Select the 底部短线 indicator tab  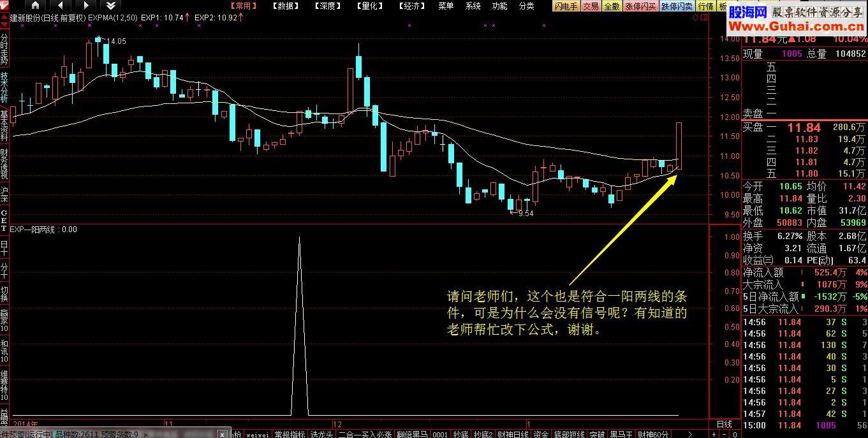click(569, 434)
